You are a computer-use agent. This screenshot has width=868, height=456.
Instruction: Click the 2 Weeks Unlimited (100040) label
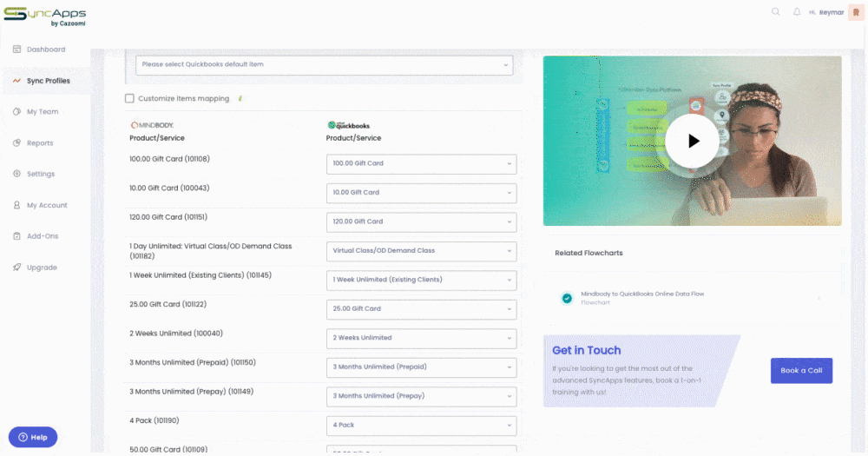tap(176, 334)
